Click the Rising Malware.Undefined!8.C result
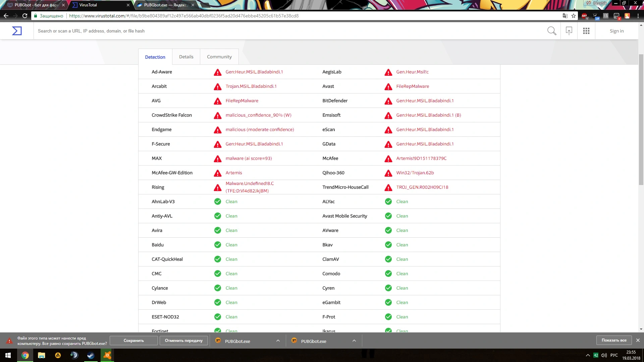Screen dimensions: 644x362 click(x=250, y=187)
